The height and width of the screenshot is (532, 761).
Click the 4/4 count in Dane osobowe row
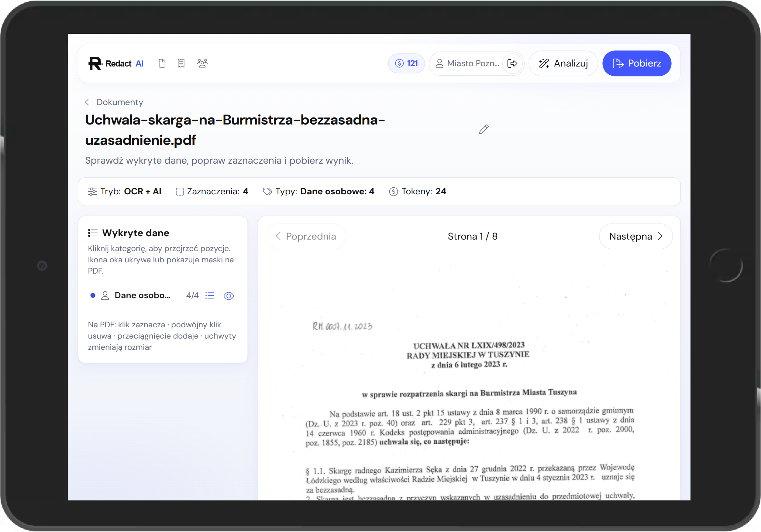click(192, 295)
